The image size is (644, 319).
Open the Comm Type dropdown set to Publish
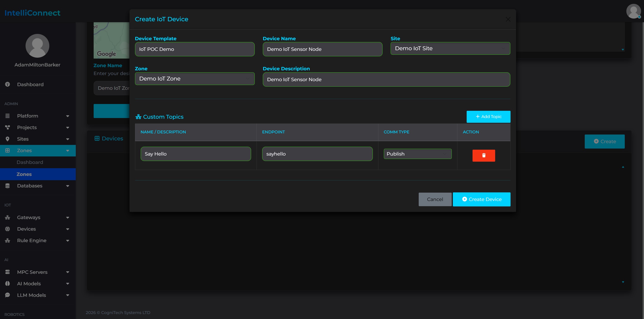point(418,154)
